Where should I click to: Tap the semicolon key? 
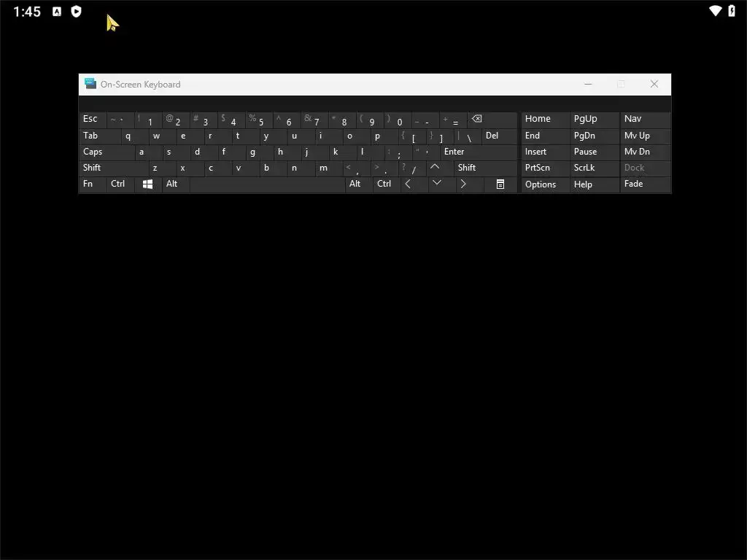pyautogui.click(x=398, y=152)
